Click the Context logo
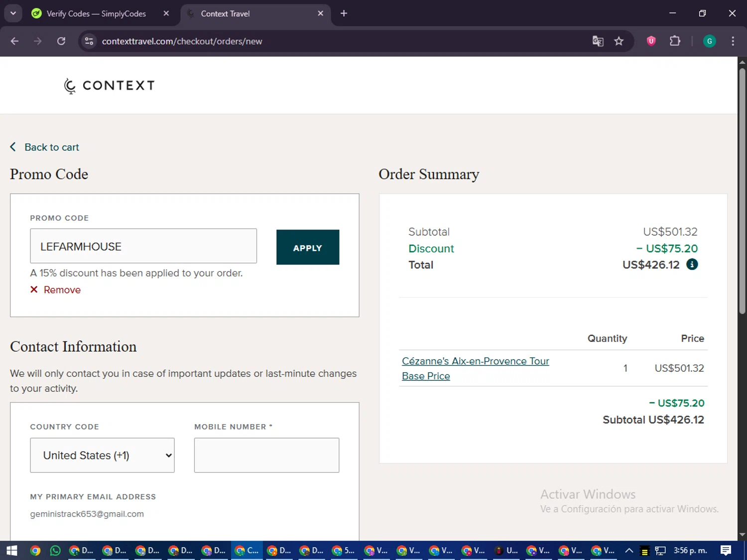Image resolution: width=747 pixels, height=560 pixels. (x=110, y=86)
